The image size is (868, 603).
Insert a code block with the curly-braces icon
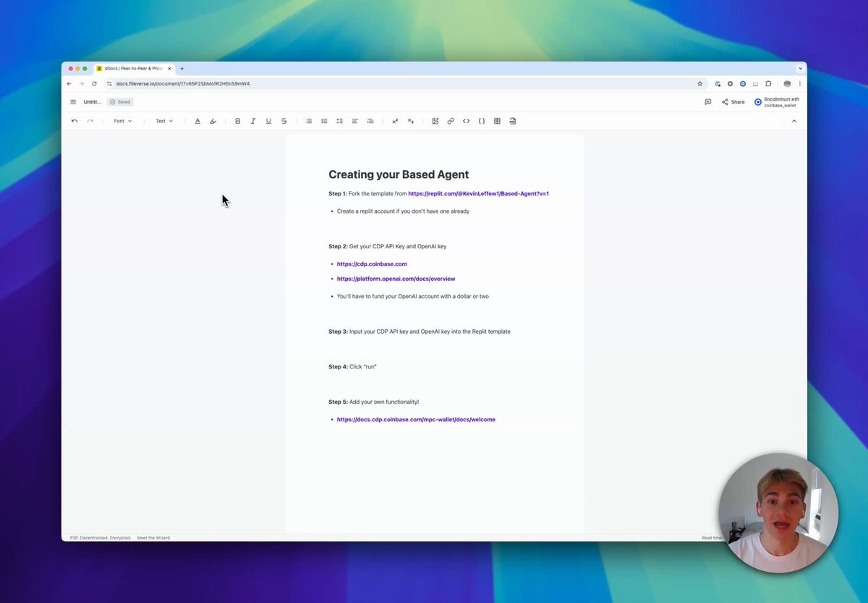(482, 121)
